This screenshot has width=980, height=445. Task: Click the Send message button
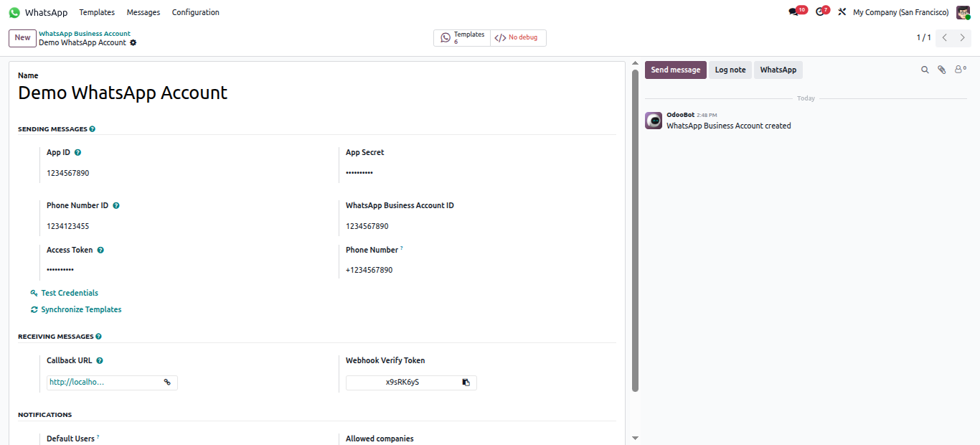(x=675, y=70)
